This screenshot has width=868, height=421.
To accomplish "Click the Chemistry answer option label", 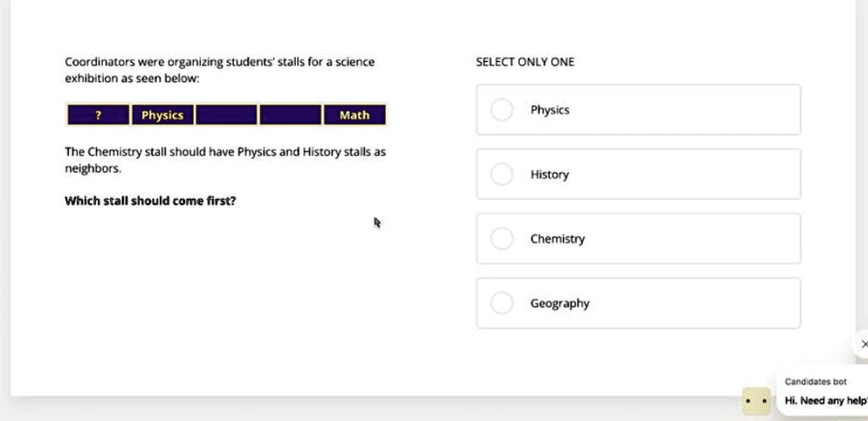I will pyautogui.click(x=557, y=239).
